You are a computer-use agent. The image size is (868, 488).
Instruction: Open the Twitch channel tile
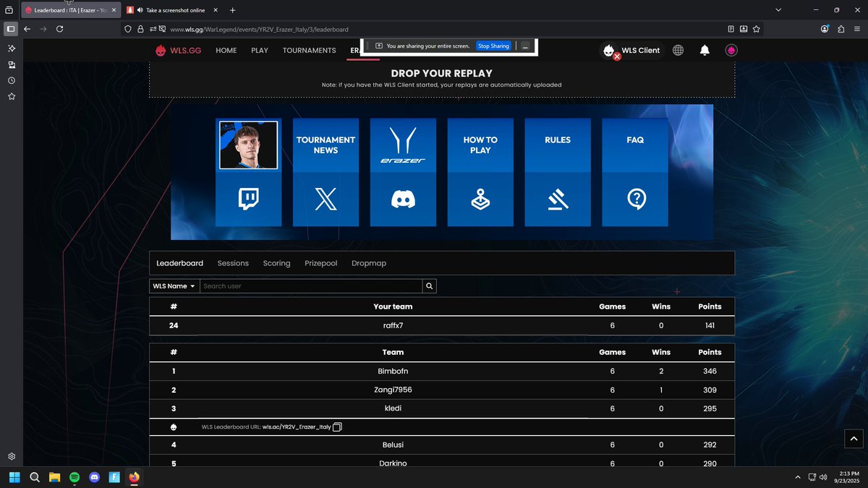248,199
